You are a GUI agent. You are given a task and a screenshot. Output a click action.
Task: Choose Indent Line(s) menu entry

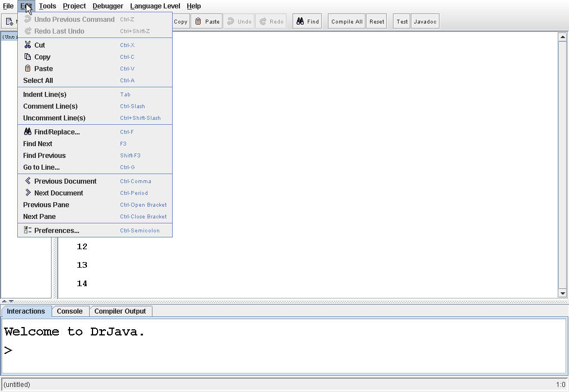pos(95,94)
